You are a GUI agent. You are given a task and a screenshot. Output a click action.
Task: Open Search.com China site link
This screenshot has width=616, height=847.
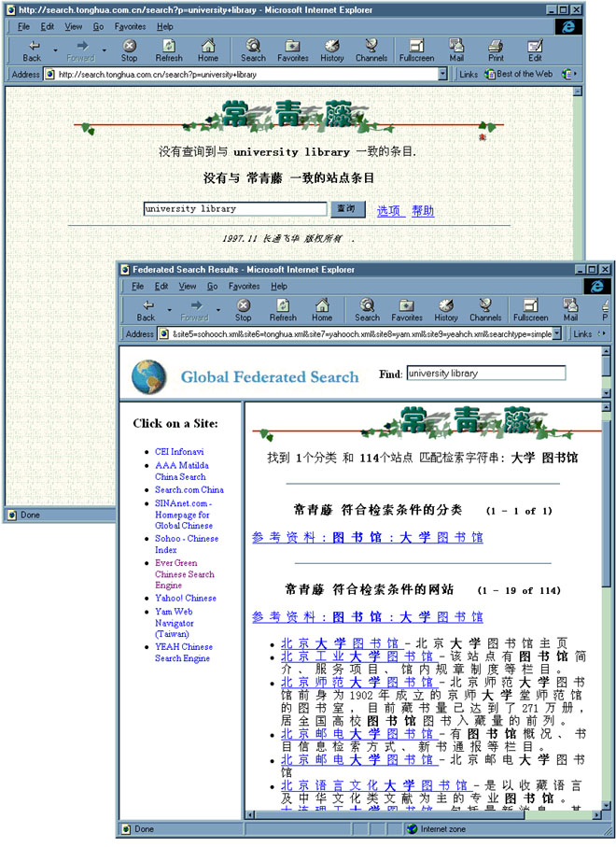189,489
